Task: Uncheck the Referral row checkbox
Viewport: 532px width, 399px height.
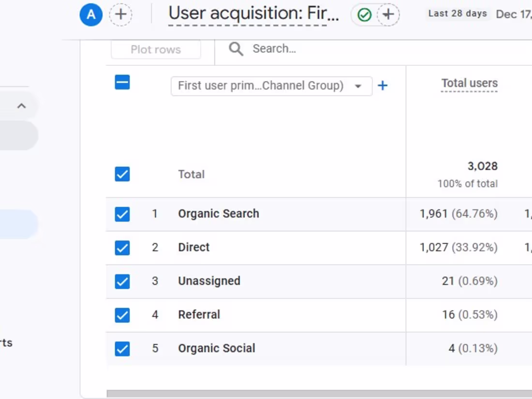Action: point(122,315)
